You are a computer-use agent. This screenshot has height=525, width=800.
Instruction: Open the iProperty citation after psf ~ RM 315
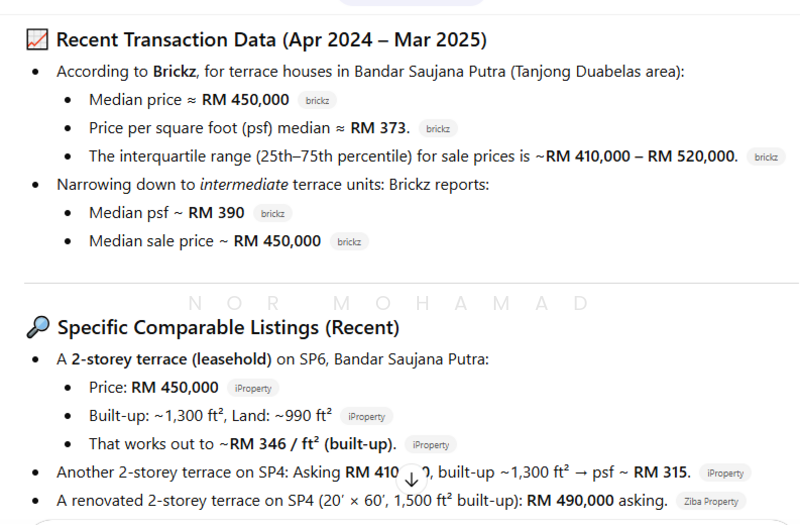[x=724, y=473]
